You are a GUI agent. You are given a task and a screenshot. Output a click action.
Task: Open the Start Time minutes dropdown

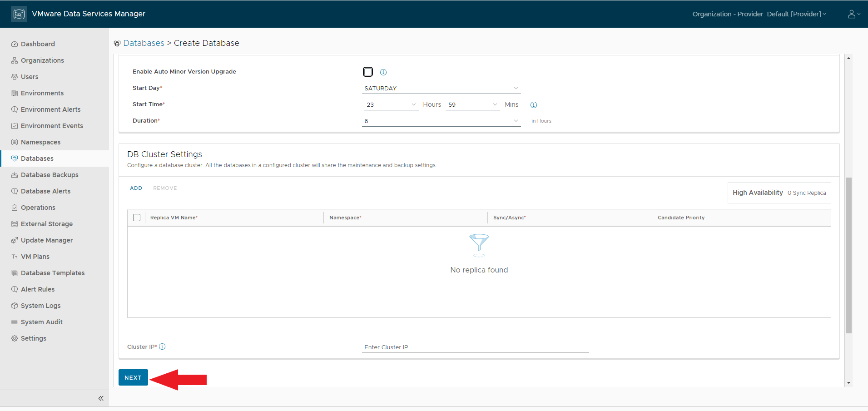pyautogui.click(x=473, y=104)
